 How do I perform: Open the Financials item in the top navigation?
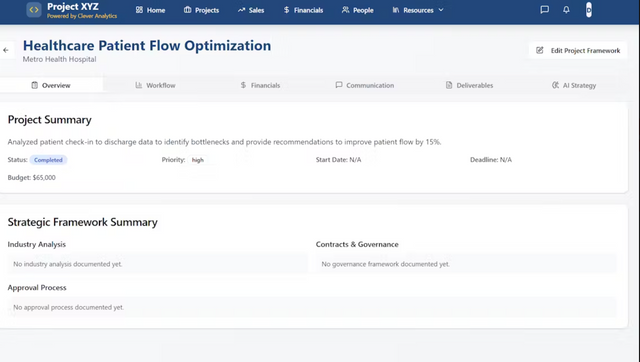(x=303, y=10)
